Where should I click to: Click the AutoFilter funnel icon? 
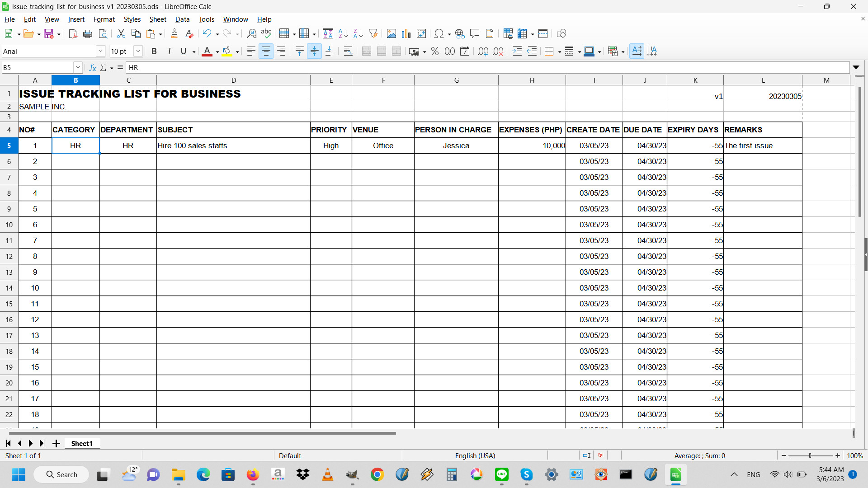(373, 33)
